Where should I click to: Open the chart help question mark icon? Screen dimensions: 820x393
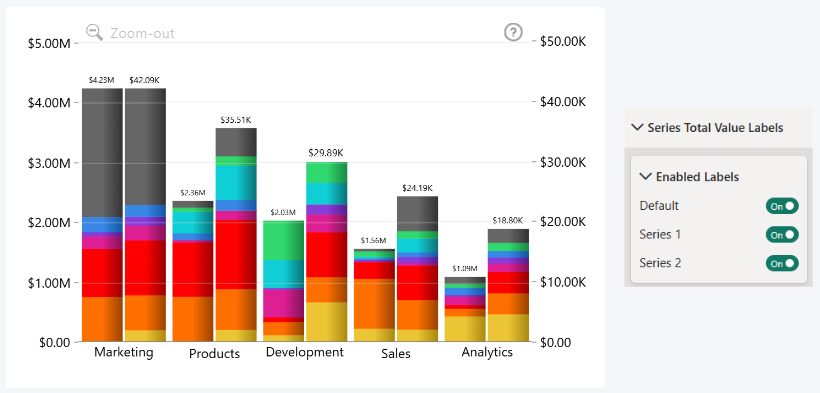pos(513,32)
